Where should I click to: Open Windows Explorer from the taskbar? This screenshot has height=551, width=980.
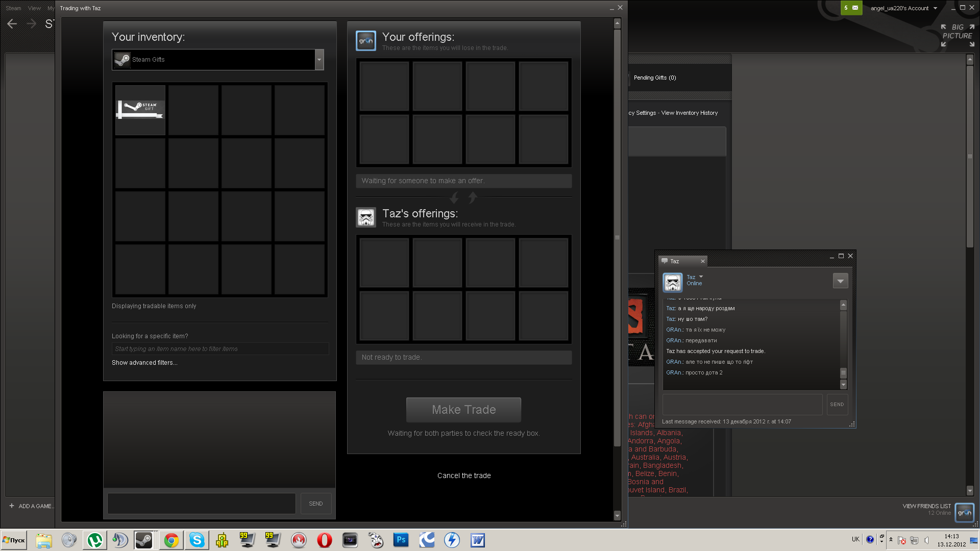(44, 540)
